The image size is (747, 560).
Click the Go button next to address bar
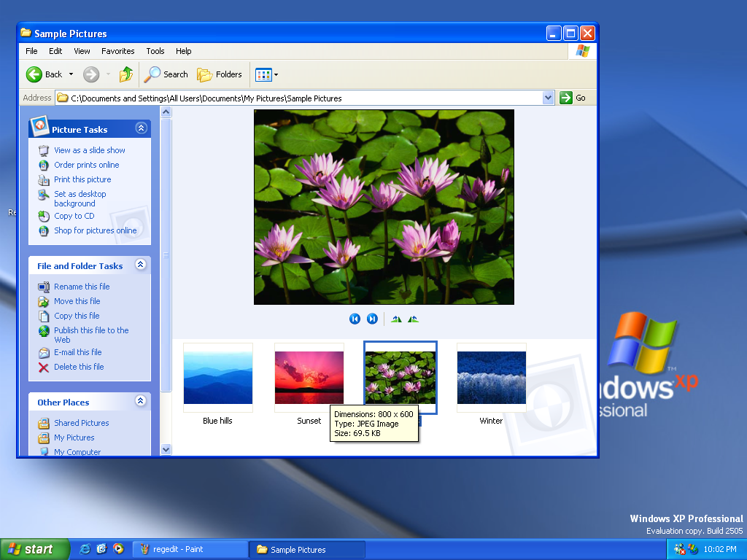pyautogui.click(x=572, y=98)
